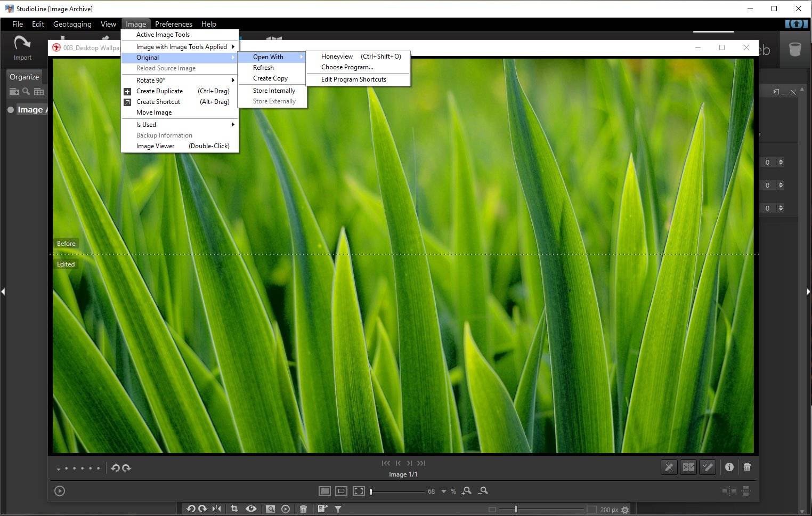The width and height of the screenshot is (812, 516).
Task: Open the Help menu
Action: (x=209, y=24)
